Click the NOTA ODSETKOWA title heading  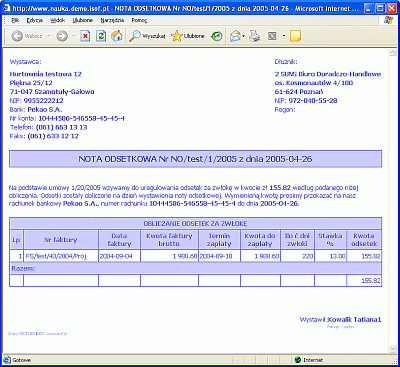pos(195,159)
